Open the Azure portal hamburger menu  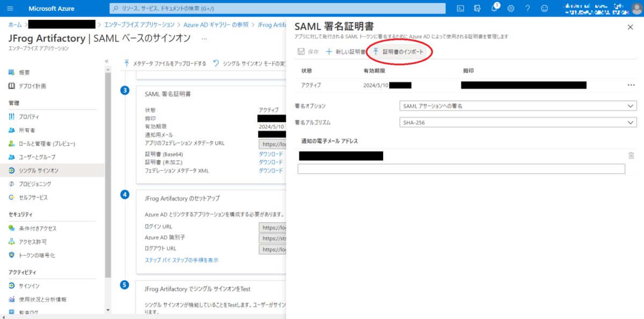pyautogui.click(x=11, y=9)
